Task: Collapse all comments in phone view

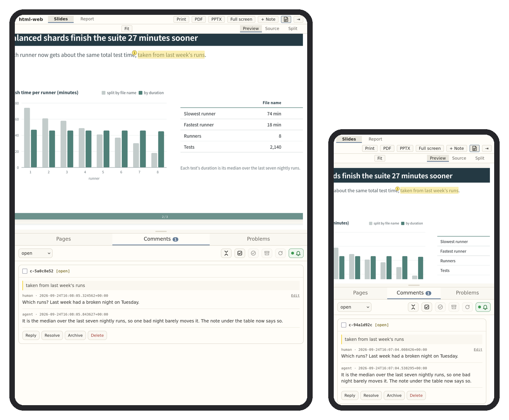Action: click(x=413, y=307)
